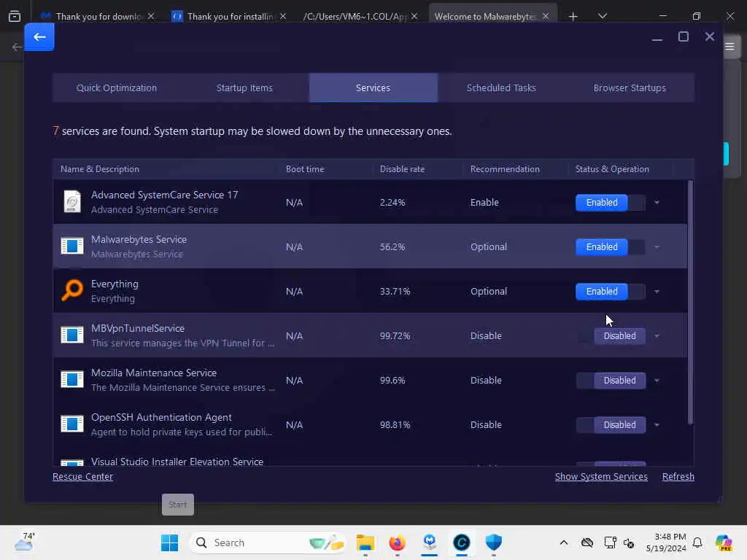Open the notification bell
747x560 pixels.
[x=697, y=542]
